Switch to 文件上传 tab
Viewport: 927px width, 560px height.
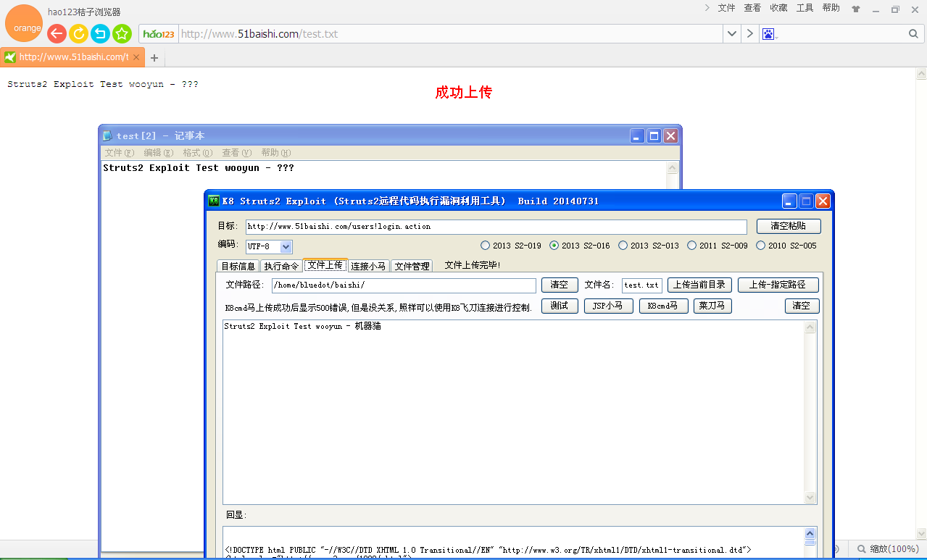pyautogui.click(x=325, y=265)
